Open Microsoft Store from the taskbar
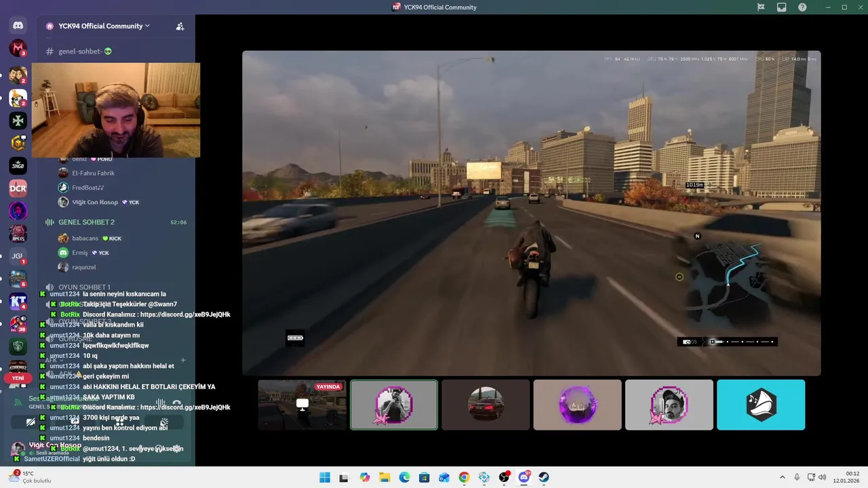 425,477
